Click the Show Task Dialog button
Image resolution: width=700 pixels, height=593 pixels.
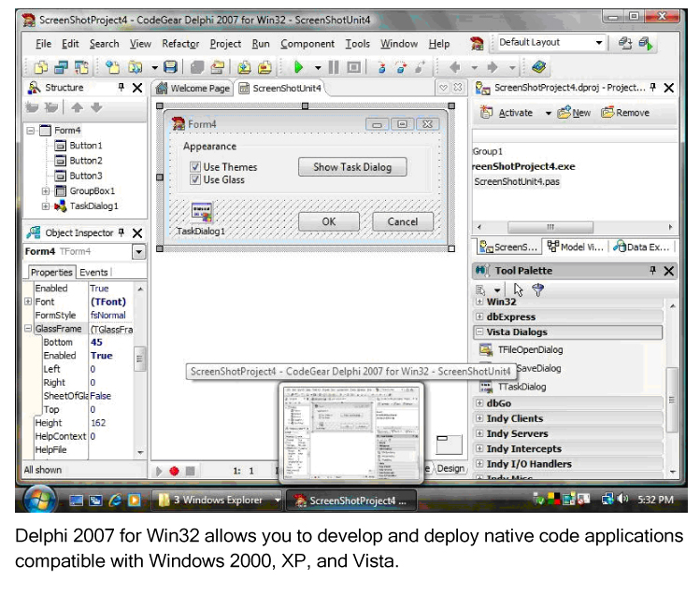(352, 167)
